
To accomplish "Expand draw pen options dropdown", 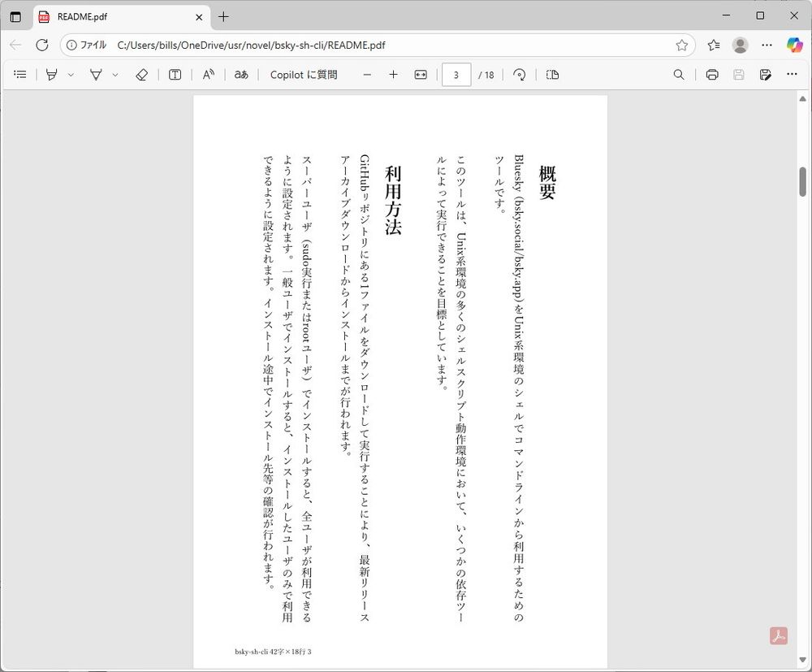I will point(115,75).
